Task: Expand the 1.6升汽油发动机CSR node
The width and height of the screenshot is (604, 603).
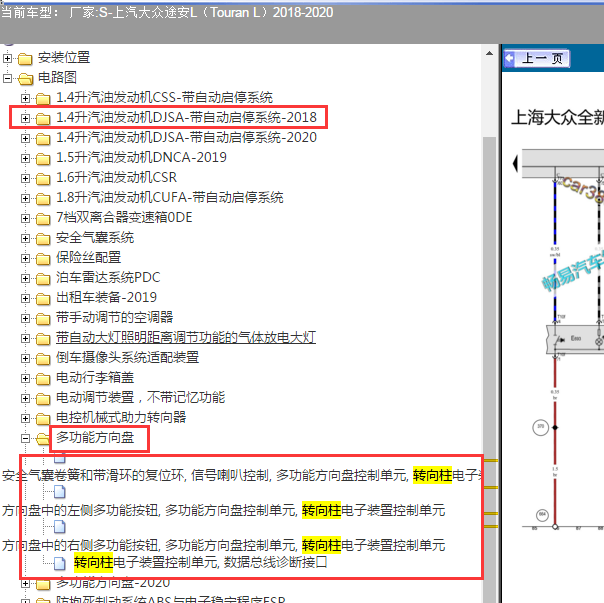Action: pos(25,178)
